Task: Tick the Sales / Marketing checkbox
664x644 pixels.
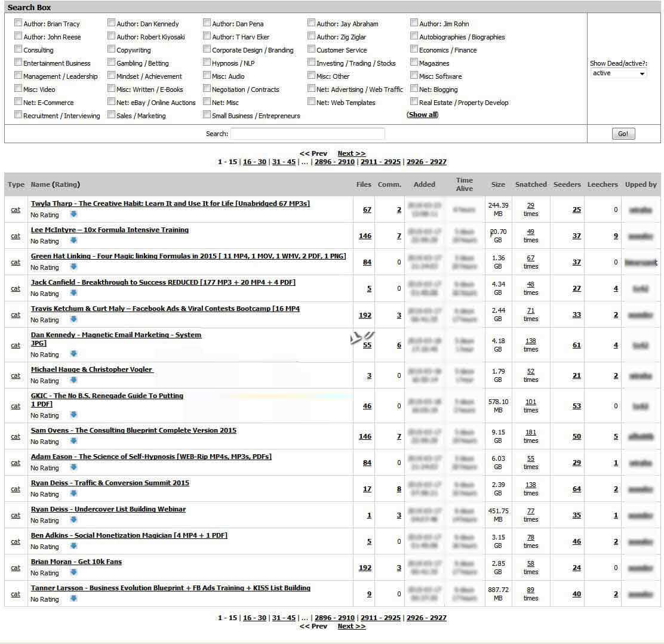Action: point(112,115)
